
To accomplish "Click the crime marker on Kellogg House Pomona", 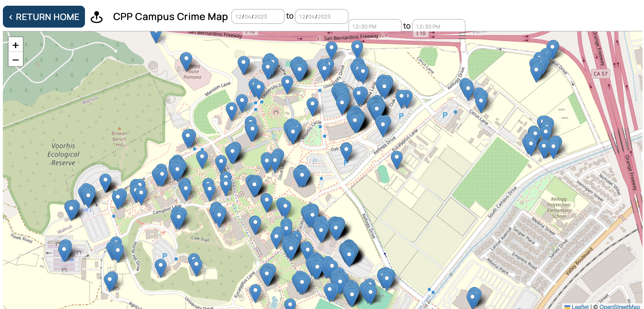I will point(186,61).
